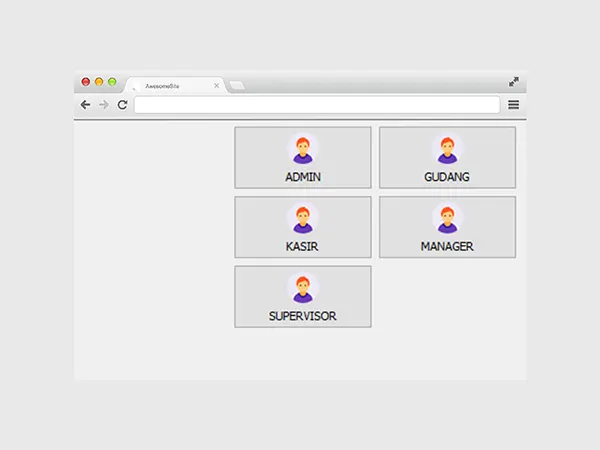Click the fullscreen expand arrows icon

(514, 82)
